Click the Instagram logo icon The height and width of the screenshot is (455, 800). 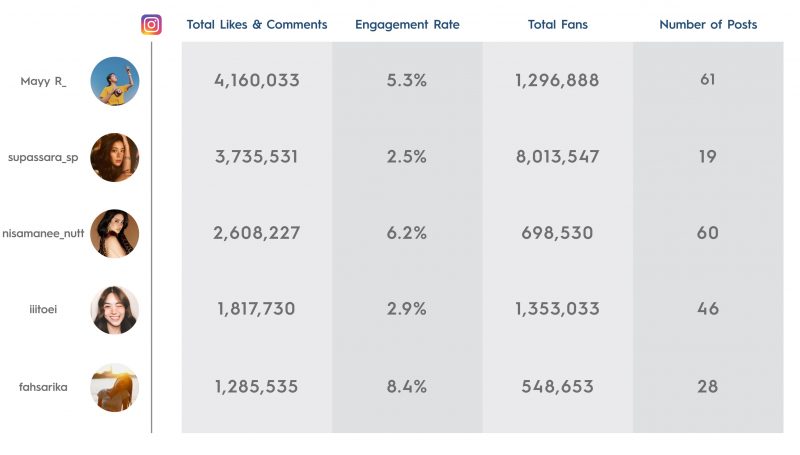152,24
